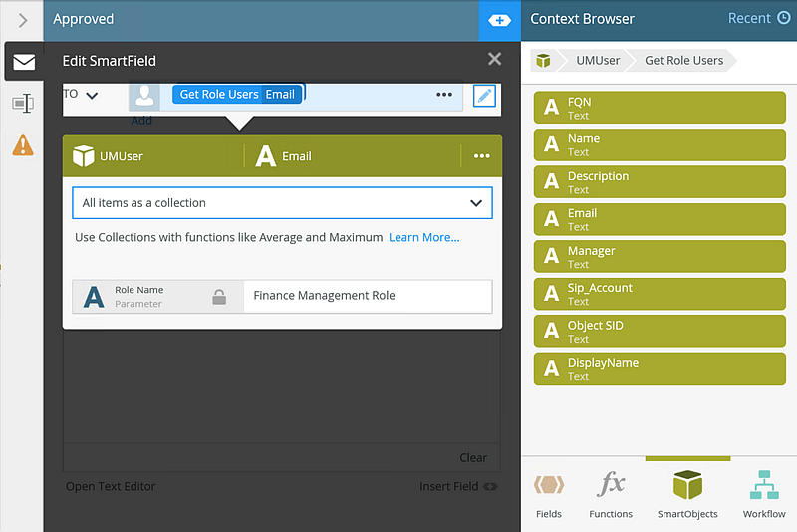Open the All items as a collection dropdown

(282, 203)
